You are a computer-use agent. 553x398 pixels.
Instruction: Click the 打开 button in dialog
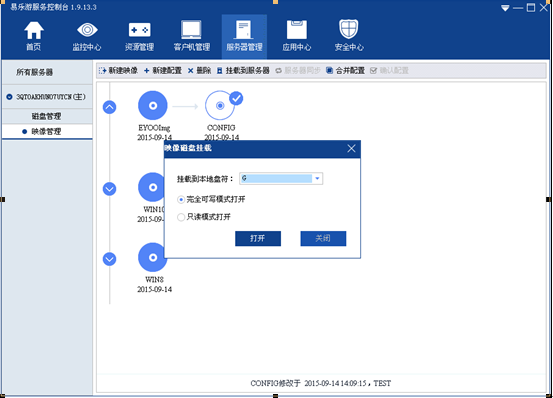point(258,238)
